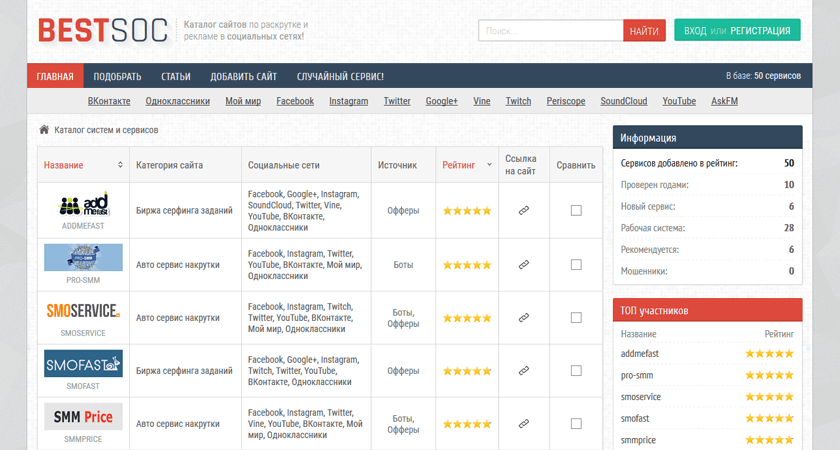This screenshot has height=450, width=840.
Task: Open the site link for SMOSERVICE
Action: tap(524, 318)
